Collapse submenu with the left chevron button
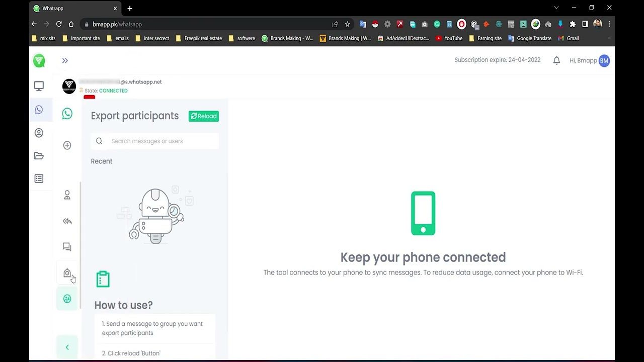644x362 pixels. (67, 347)
